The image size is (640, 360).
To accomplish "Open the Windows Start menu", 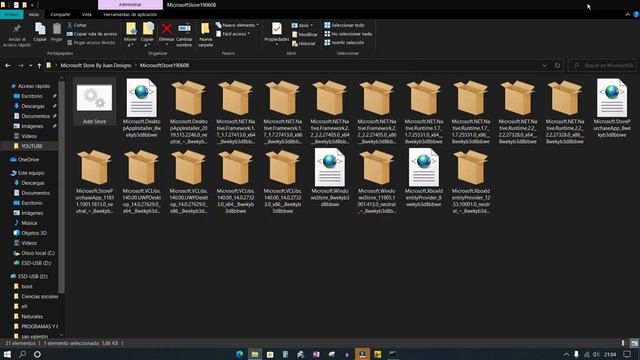I will [7, 354].
